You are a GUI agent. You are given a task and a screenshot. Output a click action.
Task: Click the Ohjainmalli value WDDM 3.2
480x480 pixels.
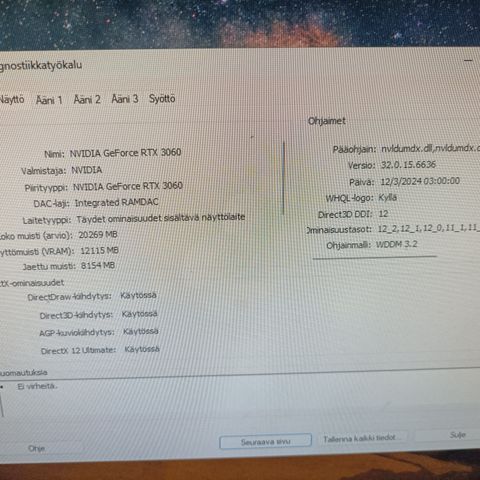(x=396, y=244)
